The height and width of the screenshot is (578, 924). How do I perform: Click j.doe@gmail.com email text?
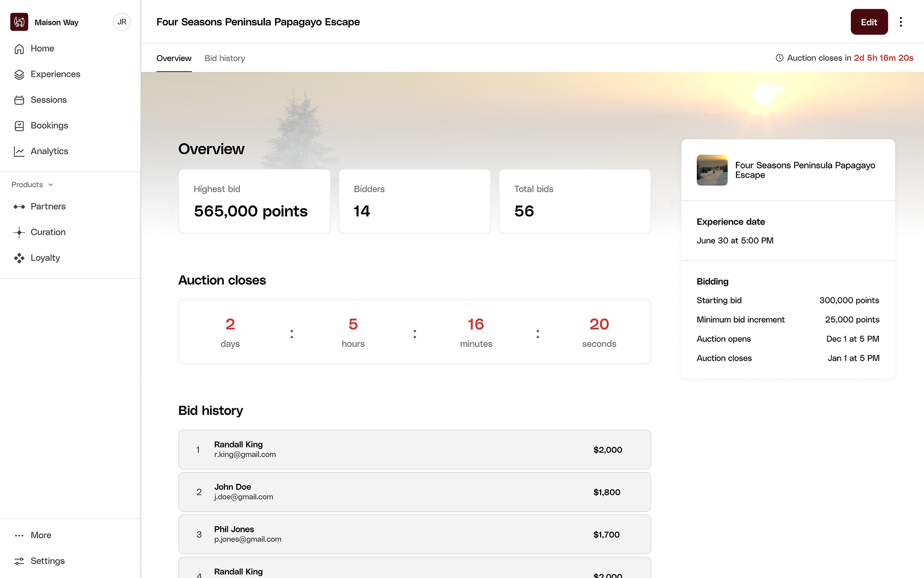pyautogui.click(x=244, y=497)
